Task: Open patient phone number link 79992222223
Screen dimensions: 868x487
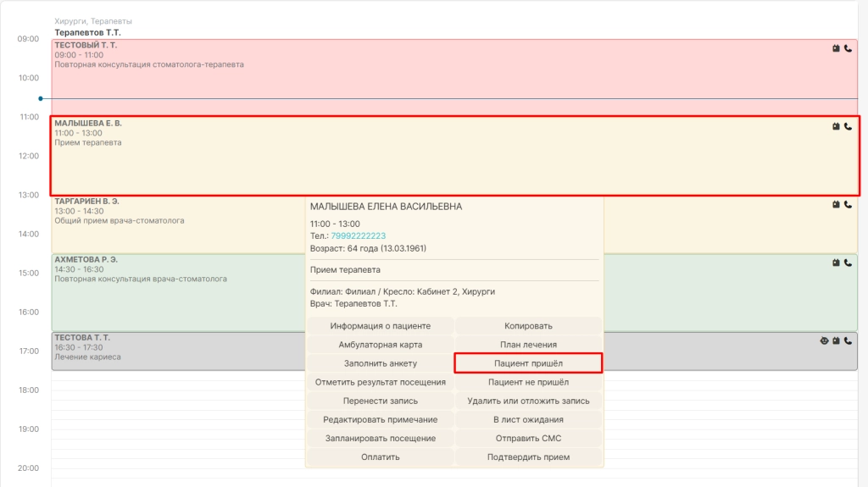Action: coord(359,235)
